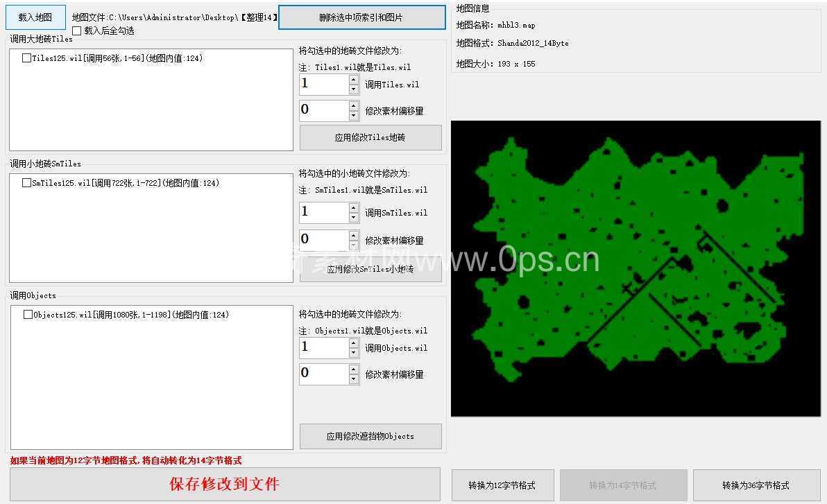Increase the 调用Objects.wil value with up arrow

(x=354, y=343)
